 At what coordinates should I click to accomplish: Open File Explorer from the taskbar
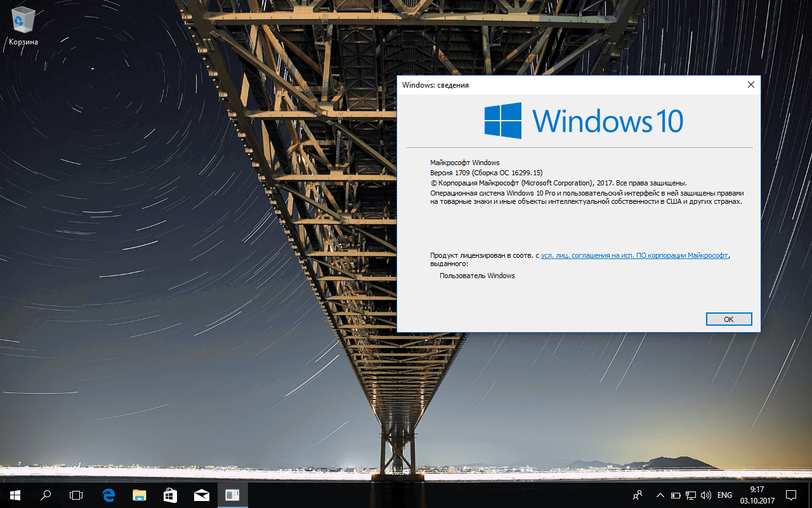[x=138, y=495]
